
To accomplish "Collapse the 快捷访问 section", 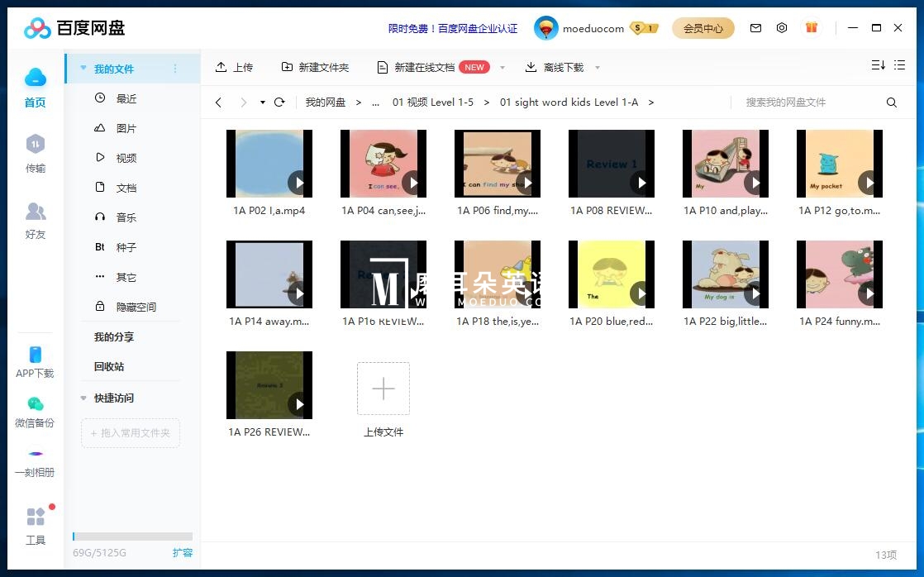I will [83, 398].
